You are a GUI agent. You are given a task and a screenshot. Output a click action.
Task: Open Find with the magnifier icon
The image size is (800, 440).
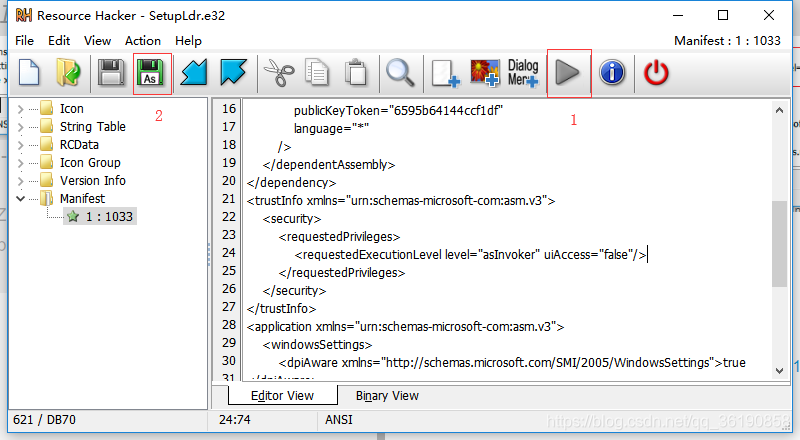(400, 72)
